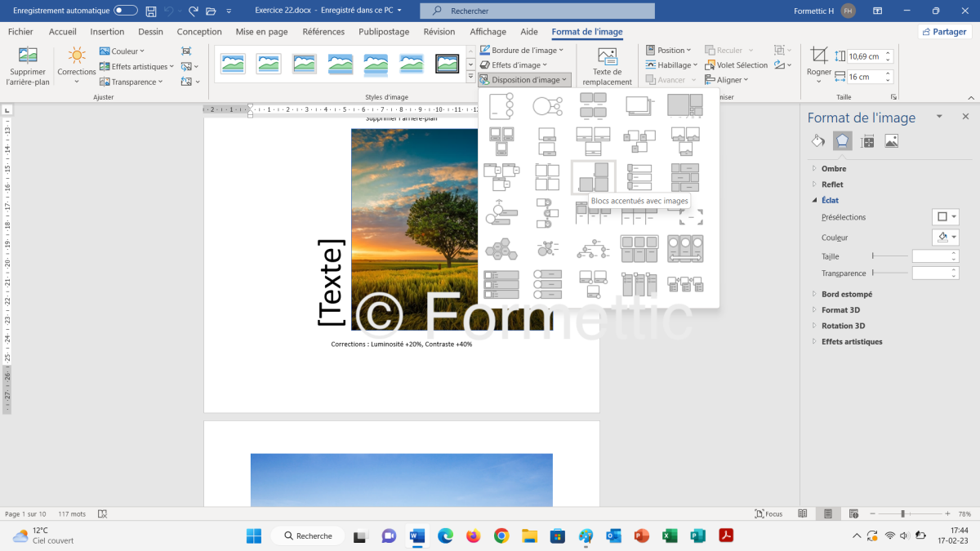The width and height of the screenshot is (980, 551).
Task: Click the Rechercher search box
Action: 537,11
